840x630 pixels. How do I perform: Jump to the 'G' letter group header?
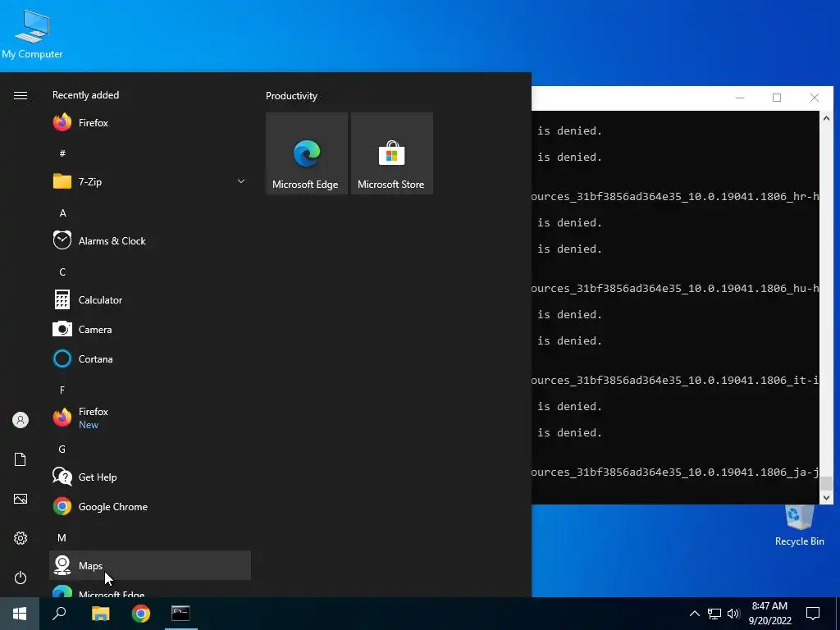tap(62, 449)
